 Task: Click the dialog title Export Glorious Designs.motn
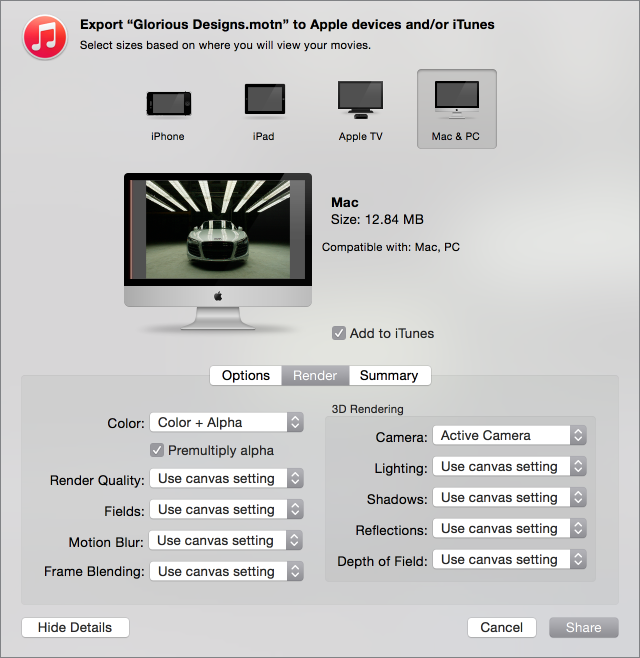287,24
